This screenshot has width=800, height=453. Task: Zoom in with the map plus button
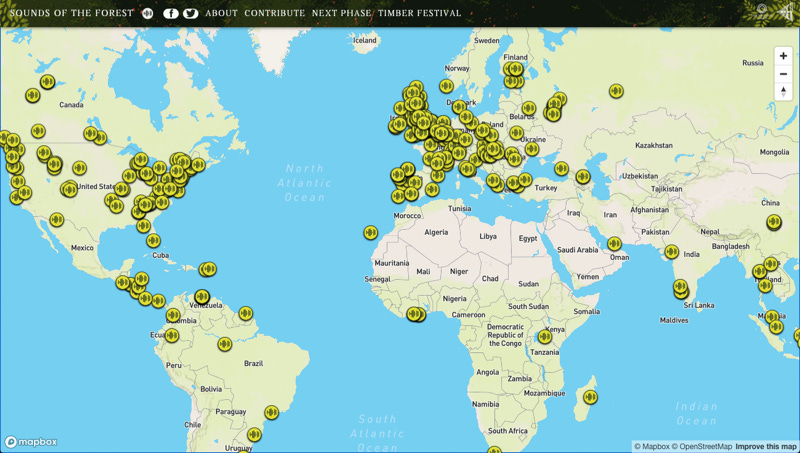coord(783,56)
